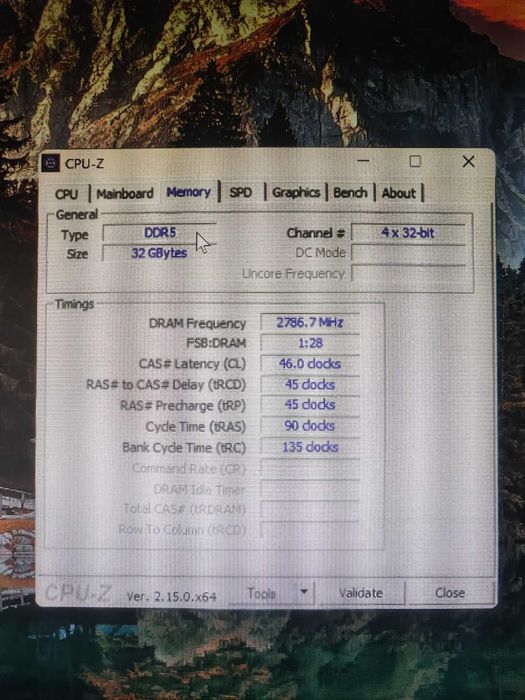Click the Cycle Time (tRAS) label
Screen dimensions: 525x700
point(196,427)
